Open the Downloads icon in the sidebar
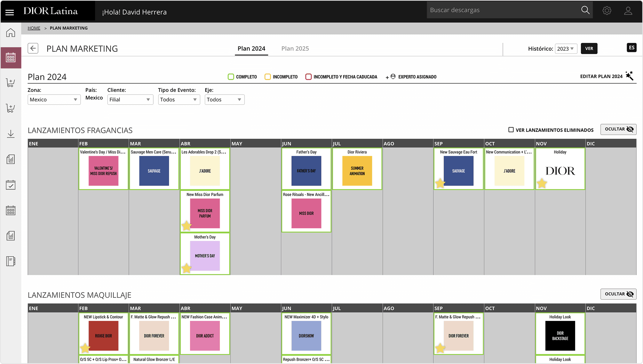Screen dimensions: 643x364 coord(10,134)
